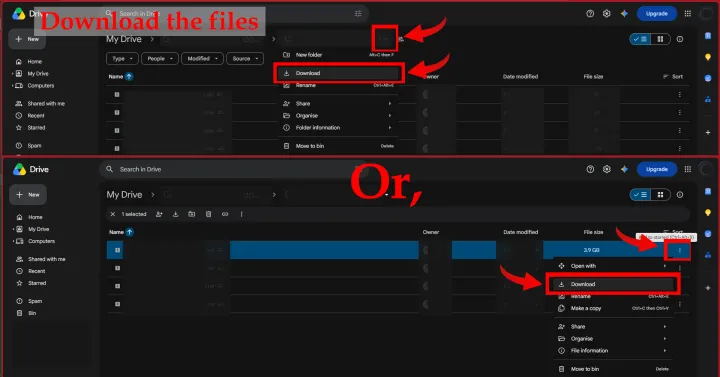Switch to grid layout in upper screenshot
The height and width of the screenshot is (377, 720).
pyautogui.click(x=660, y=39)
